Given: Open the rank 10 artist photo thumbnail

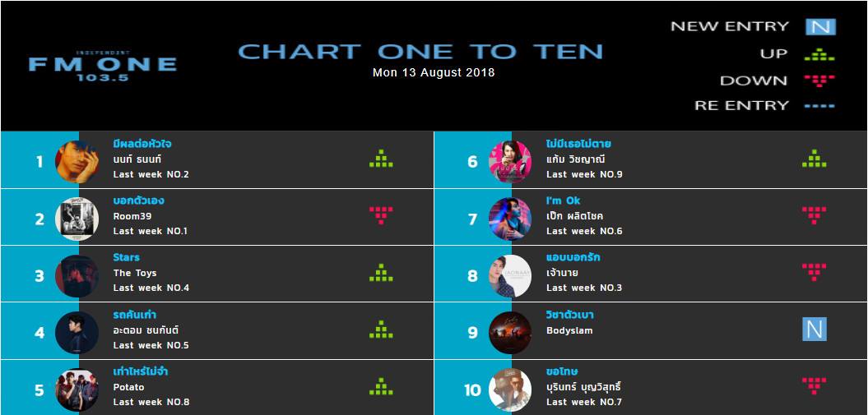Looking at the screenshot, I should (510, 390).
